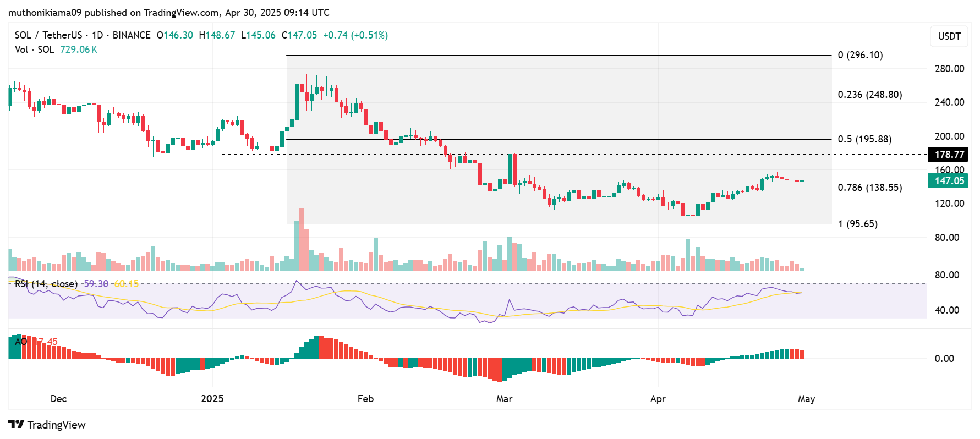Click the TradingView logo icon
This screenshot has height=439, width=980.
tap(16, 424)
